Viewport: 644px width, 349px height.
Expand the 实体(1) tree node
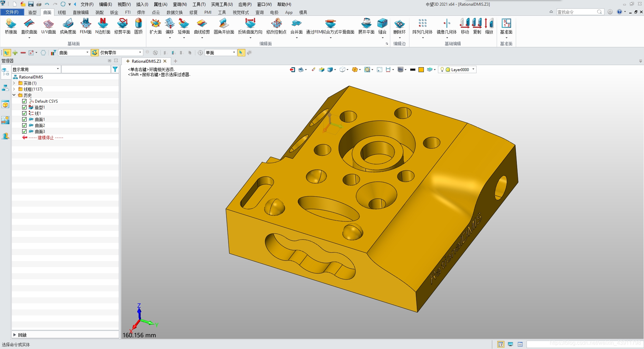tap(14, 83)
